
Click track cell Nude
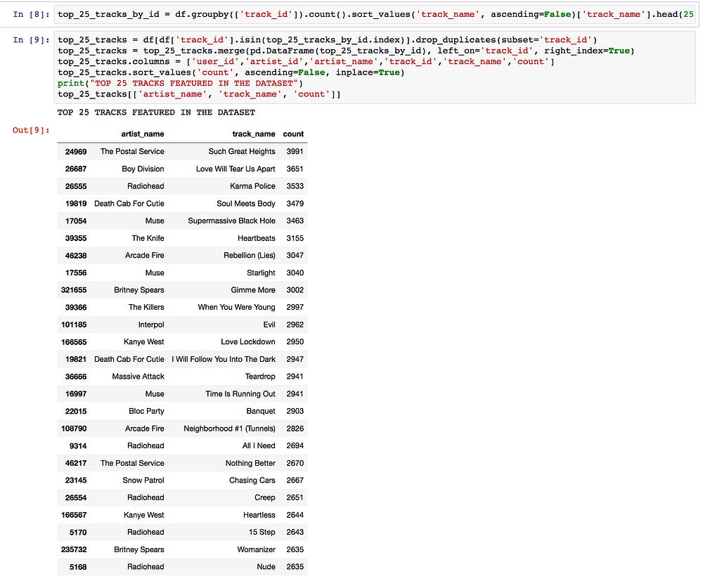click(x=266, y=567)
